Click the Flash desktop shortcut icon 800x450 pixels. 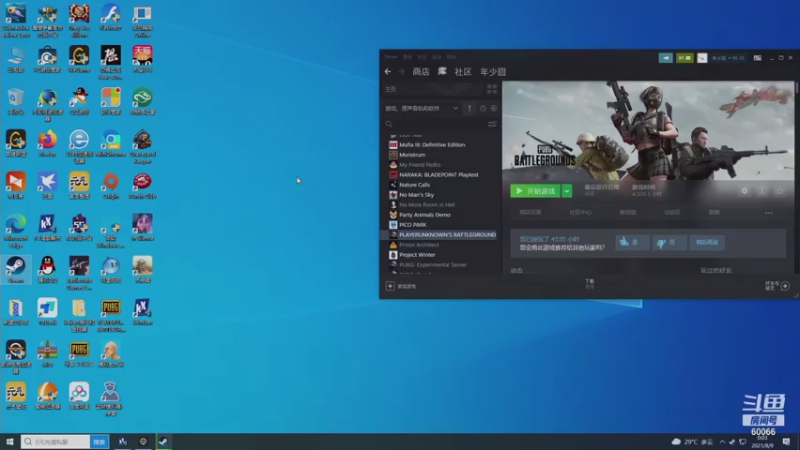[111, 17]
